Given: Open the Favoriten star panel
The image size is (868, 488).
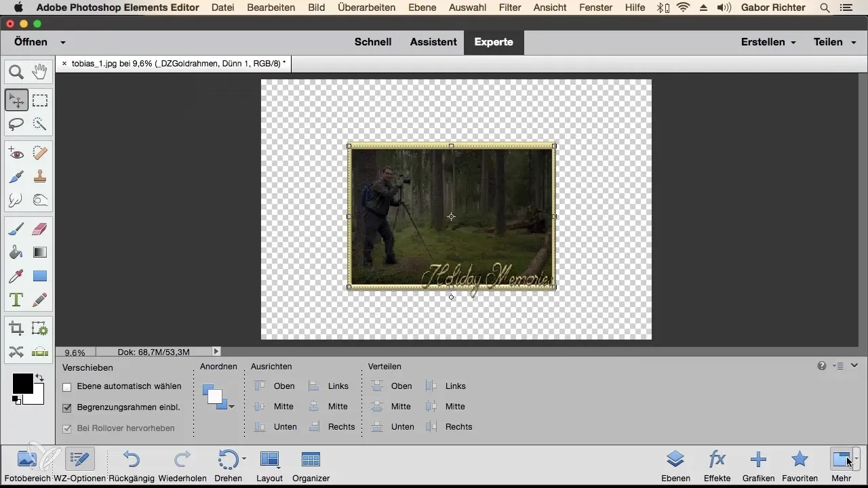Looking at the screenshot, I should click(800, 465).
